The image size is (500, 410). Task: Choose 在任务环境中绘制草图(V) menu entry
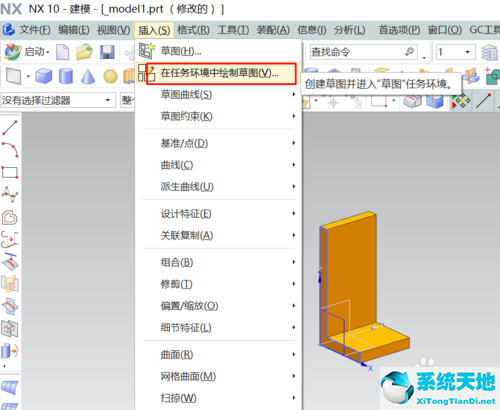[x=221, y=73]
